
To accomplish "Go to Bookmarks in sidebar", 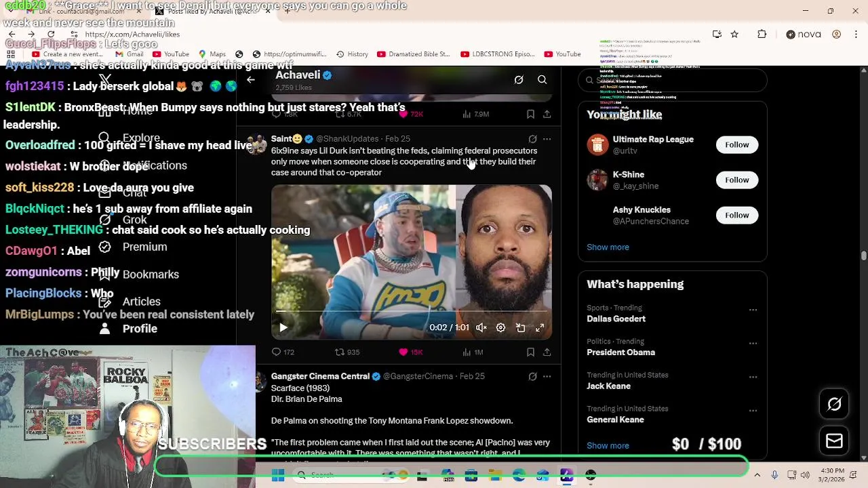I will tap(138, 274).
